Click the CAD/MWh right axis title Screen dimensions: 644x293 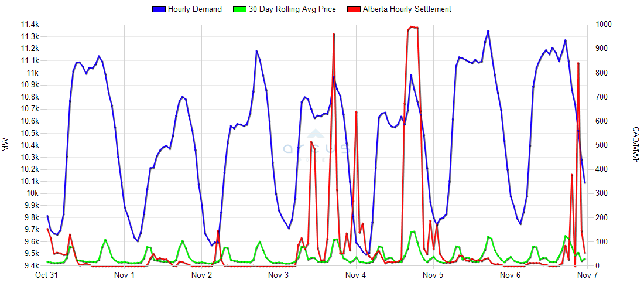coord(636,145)
